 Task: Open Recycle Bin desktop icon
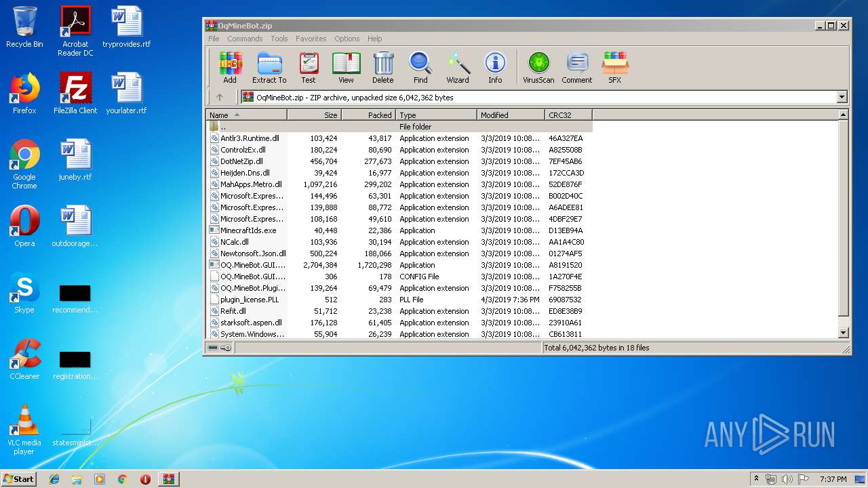(24, 27)
